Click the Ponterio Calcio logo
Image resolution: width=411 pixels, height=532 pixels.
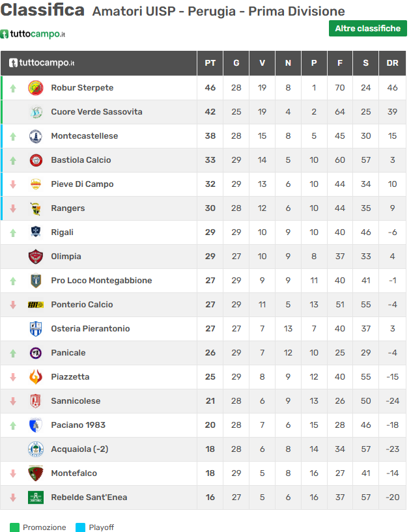(x=35, y=305)
